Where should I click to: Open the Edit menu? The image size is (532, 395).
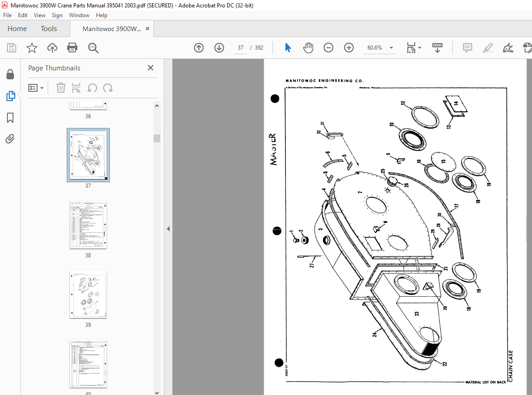click(23, 15)
